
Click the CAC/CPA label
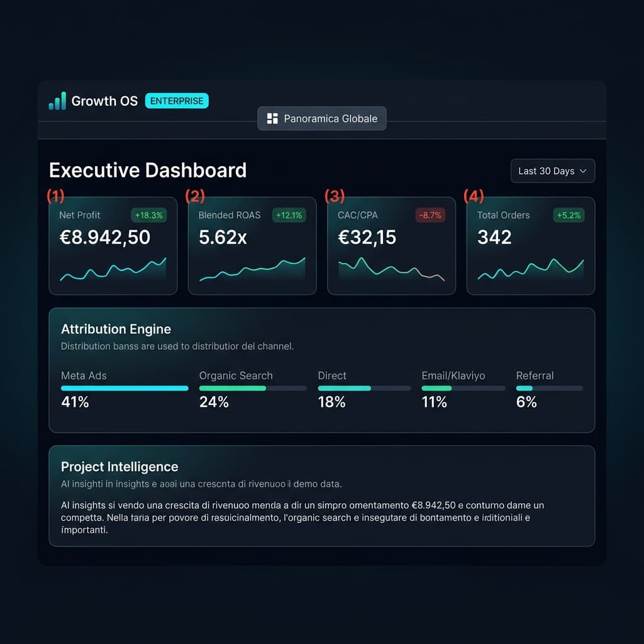357,215
